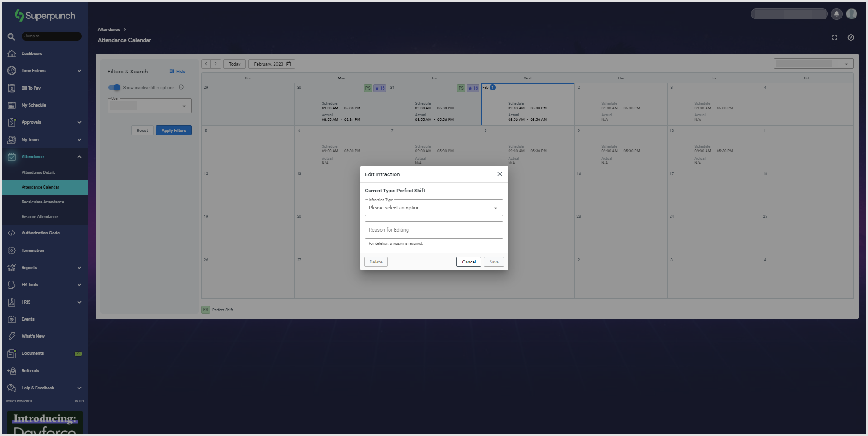Select Recalculate Attendance menu item
This screenshot has height=436, width=868.
pos(42,202)
